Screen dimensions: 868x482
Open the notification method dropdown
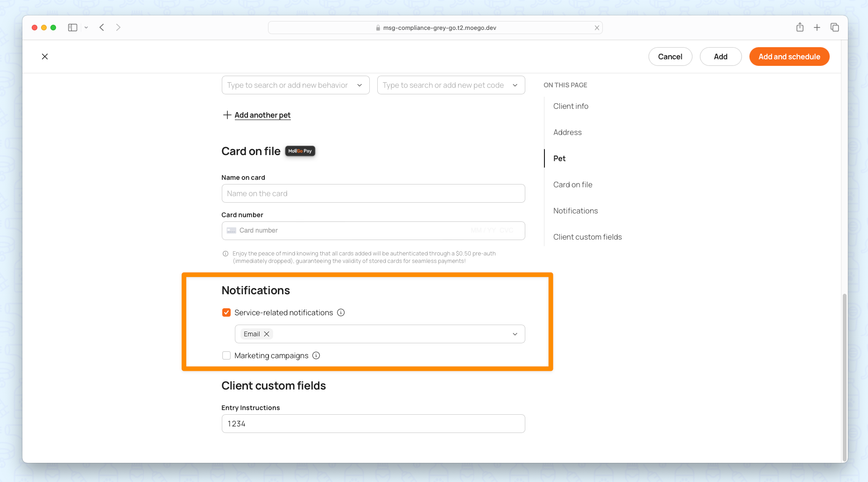(515, 334)
